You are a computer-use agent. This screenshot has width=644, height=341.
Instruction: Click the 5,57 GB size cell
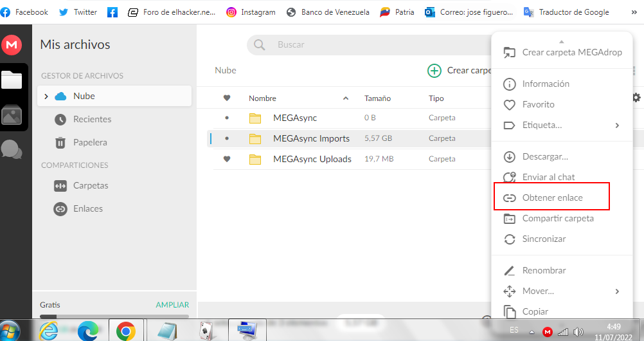click(x=379, y=138)
